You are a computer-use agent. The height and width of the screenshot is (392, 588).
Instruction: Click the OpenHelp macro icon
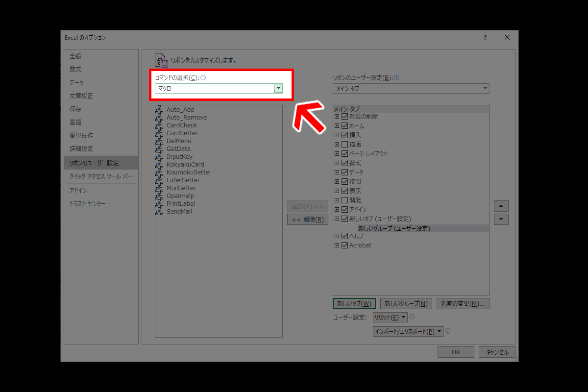(159, 196)
